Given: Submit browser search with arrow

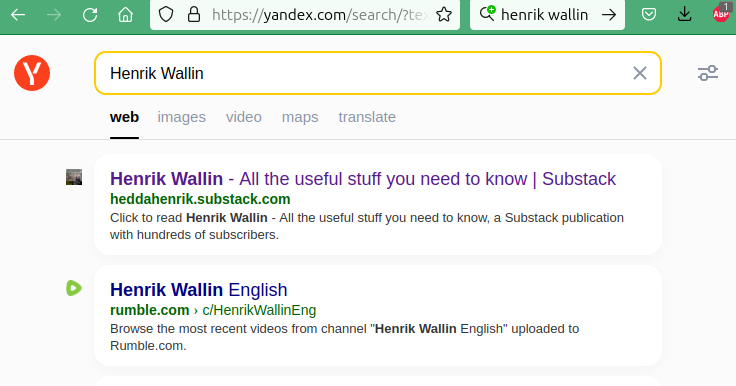Looking at the screenshot, I should coord(609,15).
